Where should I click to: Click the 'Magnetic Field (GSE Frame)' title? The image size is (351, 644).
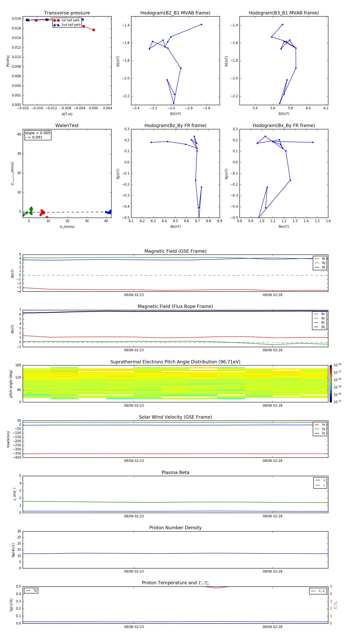click(175, 251)
